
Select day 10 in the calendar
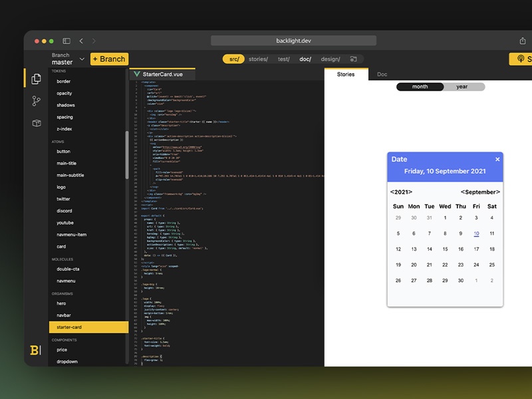click(x=476, y=233)
